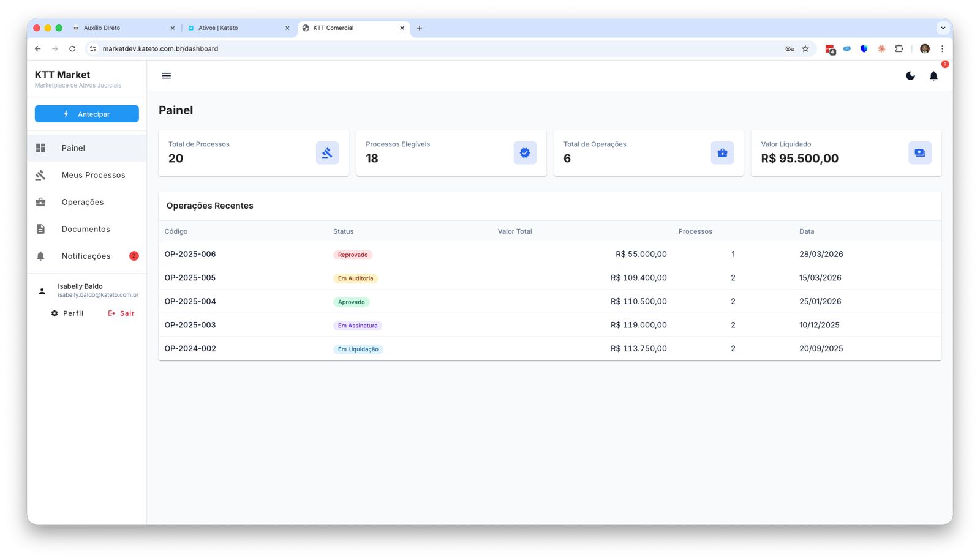Click Sair to log out
The image size is (980, 560).
121,313
